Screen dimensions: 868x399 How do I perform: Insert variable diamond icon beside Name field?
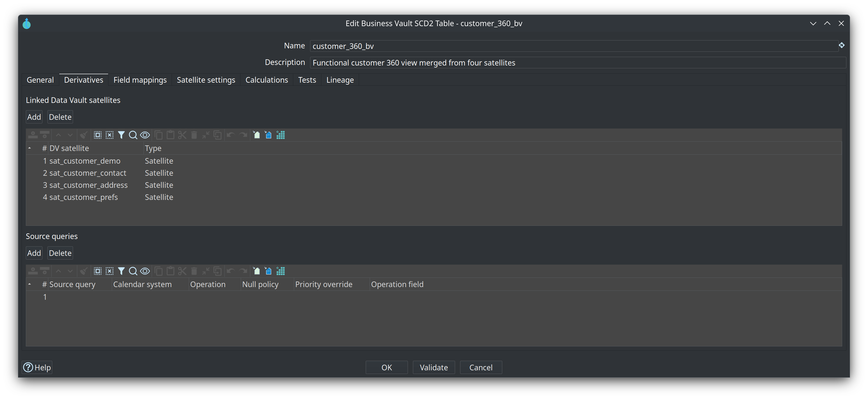click(x=841, y=45)
